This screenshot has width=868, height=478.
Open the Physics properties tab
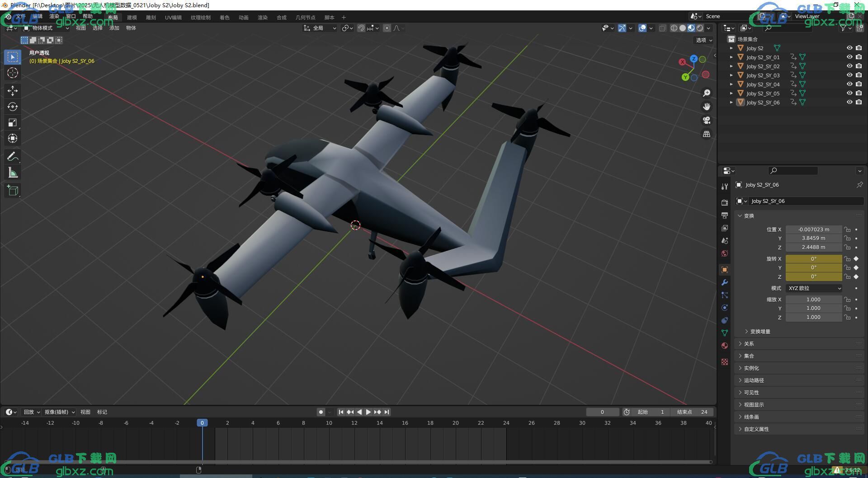click(725, 308)
